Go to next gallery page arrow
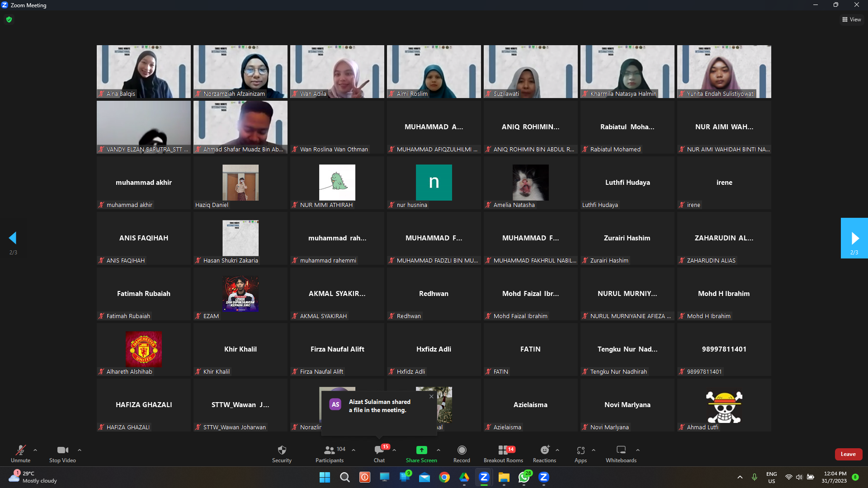 [854, 238]
